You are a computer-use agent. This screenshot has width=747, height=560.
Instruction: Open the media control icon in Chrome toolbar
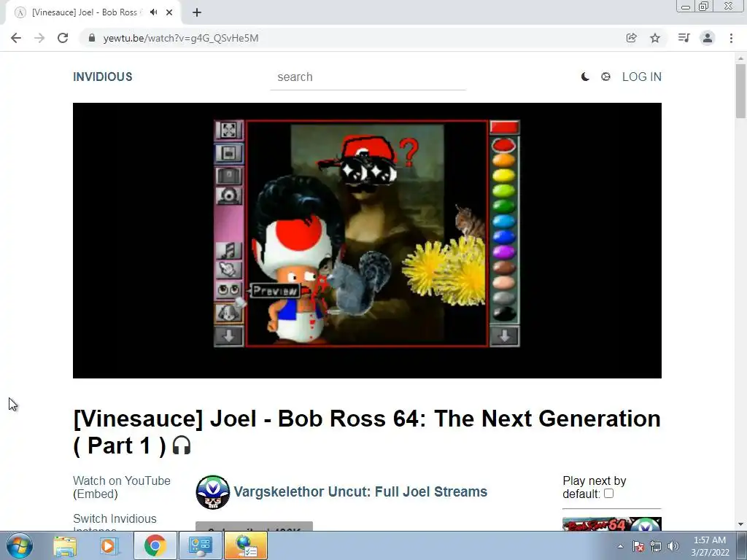point(684,38)
